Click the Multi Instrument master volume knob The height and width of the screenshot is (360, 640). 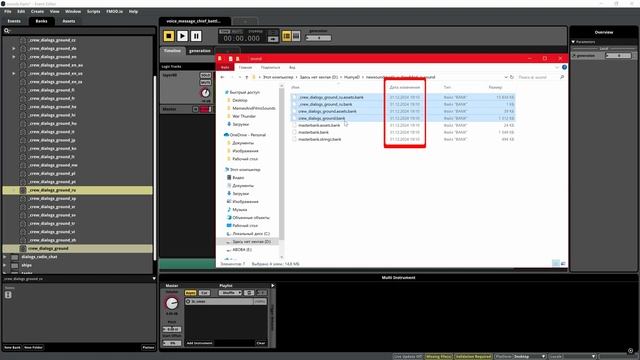click(x=172, y=303)
